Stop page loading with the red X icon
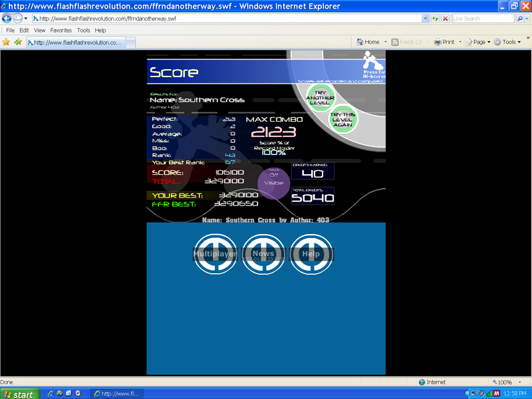 [x=445, y=19]
